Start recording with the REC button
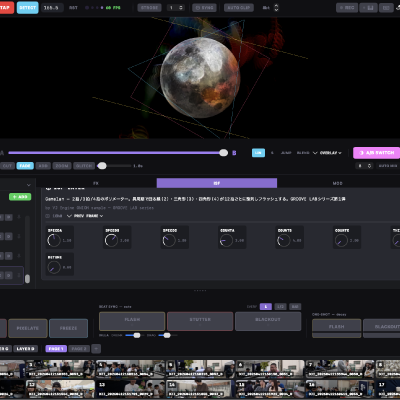Viewport: 400px width, 400px height. coord(347,8)
